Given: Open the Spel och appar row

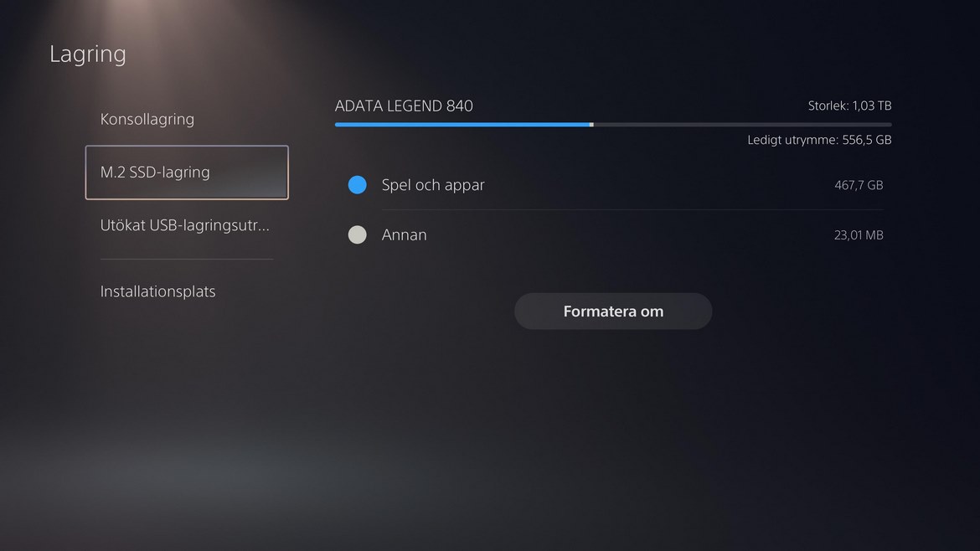Looking at the screenshot, I should 616,185.
